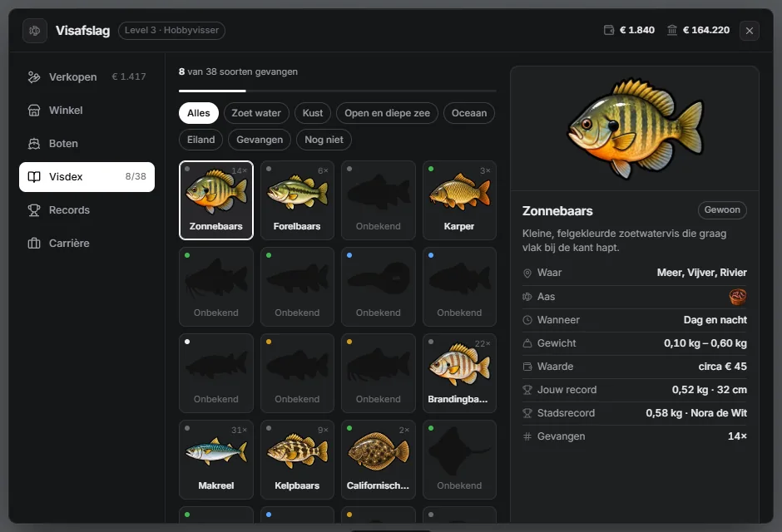Click the trophy icon beside Stadsrecord
This screenshot has width=782, height=532.
(527, 413)
